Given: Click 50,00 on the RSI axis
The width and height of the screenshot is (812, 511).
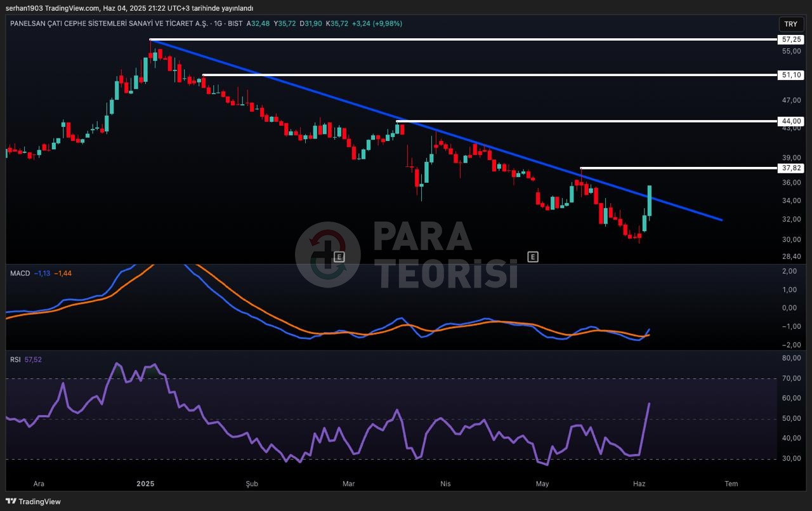Looking at the screenshot, I should (791, 418).
